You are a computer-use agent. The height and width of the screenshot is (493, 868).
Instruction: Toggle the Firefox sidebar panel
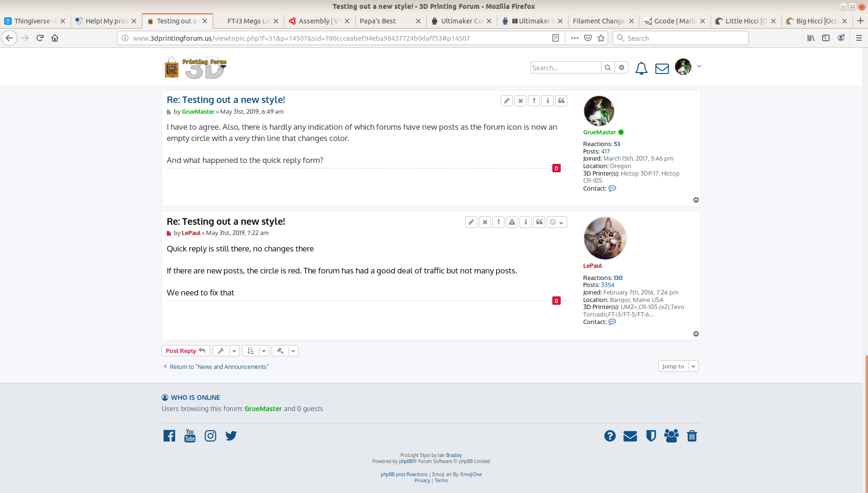826,38
